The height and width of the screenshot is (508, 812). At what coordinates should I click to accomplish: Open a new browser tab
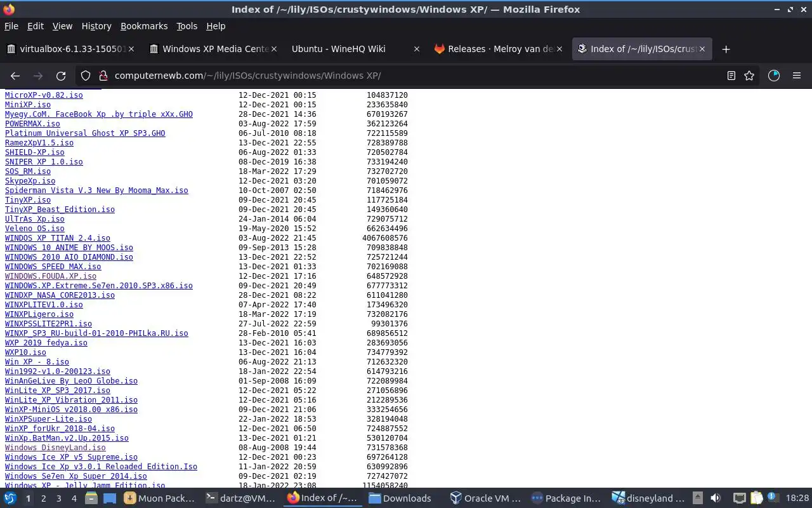click(x=726, y=49)
